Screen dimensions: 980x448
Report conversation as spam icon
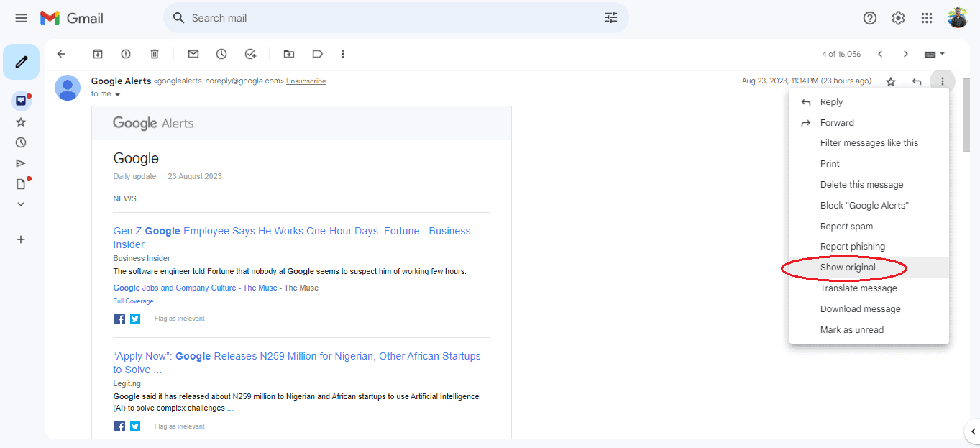tap(126, 54)
